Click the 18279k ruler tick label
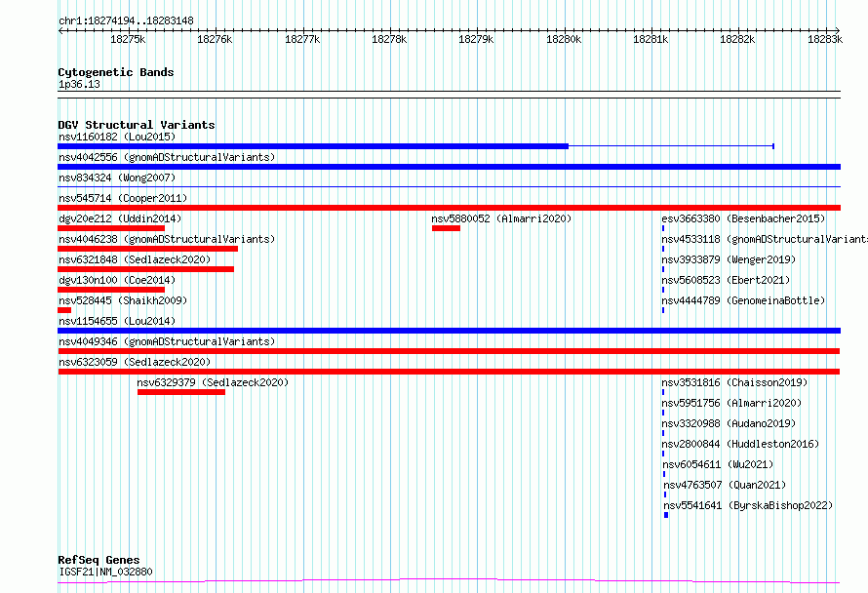 coord(476,39)
